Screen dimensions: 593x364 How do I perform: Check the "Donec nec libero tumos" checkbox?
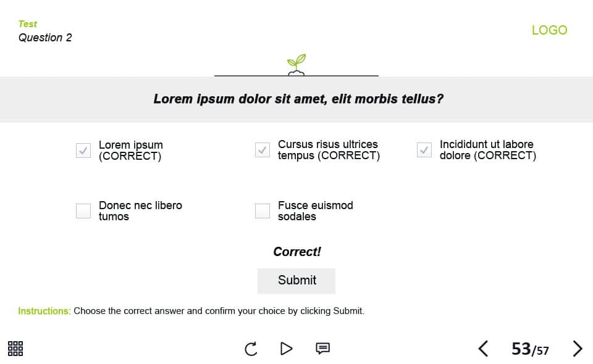[x=83, y=211]
